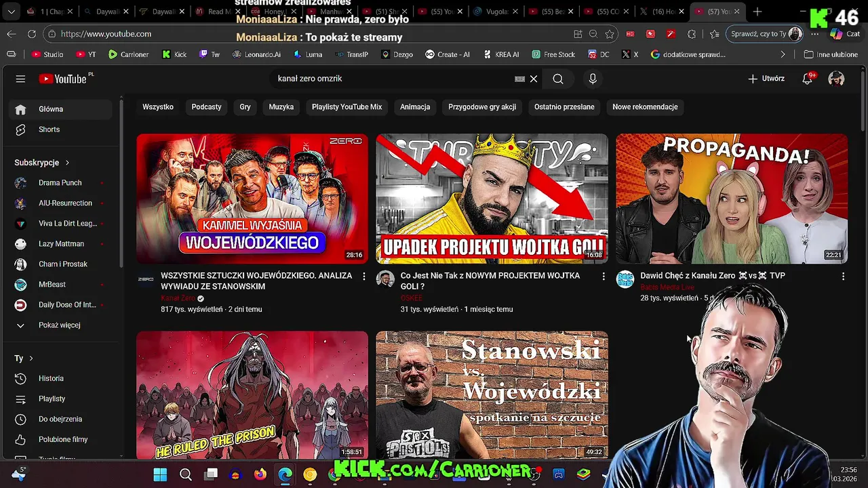Select the Animacja filter chip
This screenshot has height=488, width=868.
[x=415, y=107]
